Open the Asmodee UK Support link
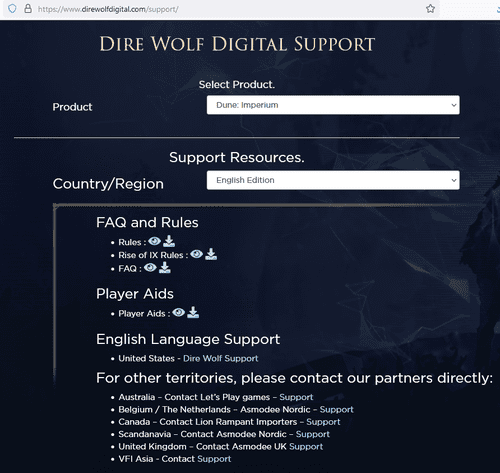Viewport: 500px width, 473px height. point(306,447)
